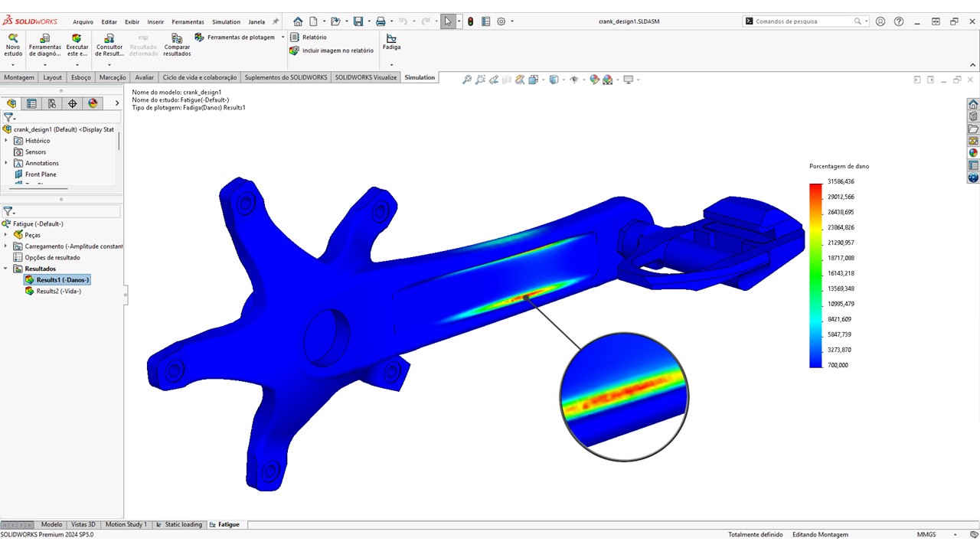
Task: Open the Save dropdown arrow
Action: click(367, 21)
